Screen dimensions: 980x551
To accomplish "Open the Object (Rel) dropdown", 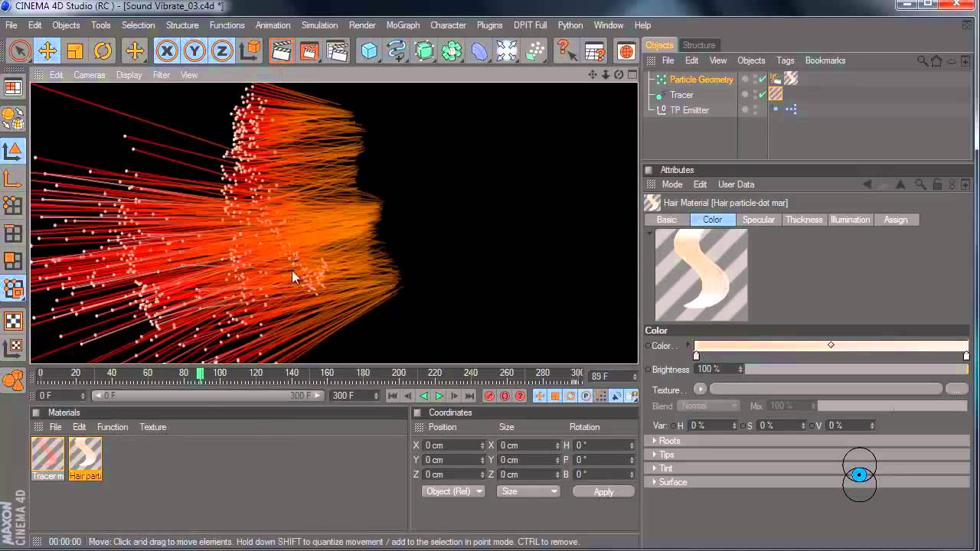I will (x=453, y=491).
